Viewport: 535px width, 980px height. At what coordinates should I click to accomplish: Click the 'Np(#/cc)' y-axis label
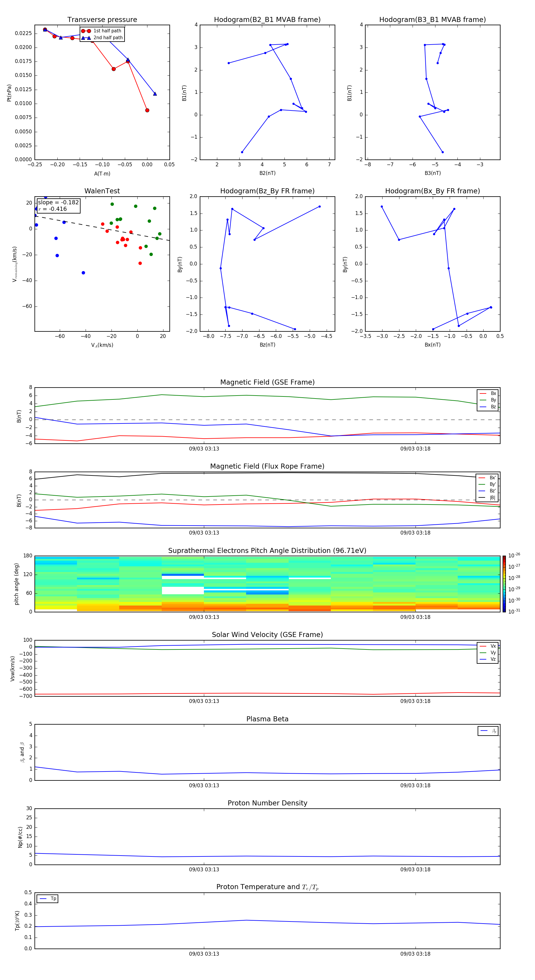point(20,837)
